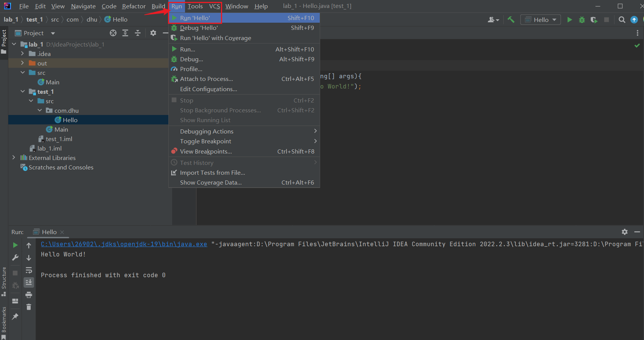Image resolution: width=644 pixels, height=340 pixels.
Task: Choose Import Tests from File...
Action: tap(244, 172)
